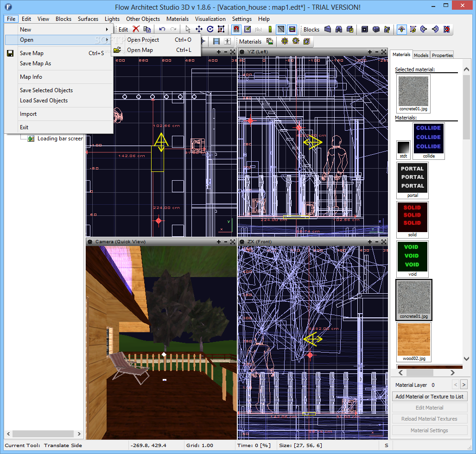The width and height of the screenshot is (476, 454).
Task: Select the void material swatch
Action: click(x=412, y=259)
